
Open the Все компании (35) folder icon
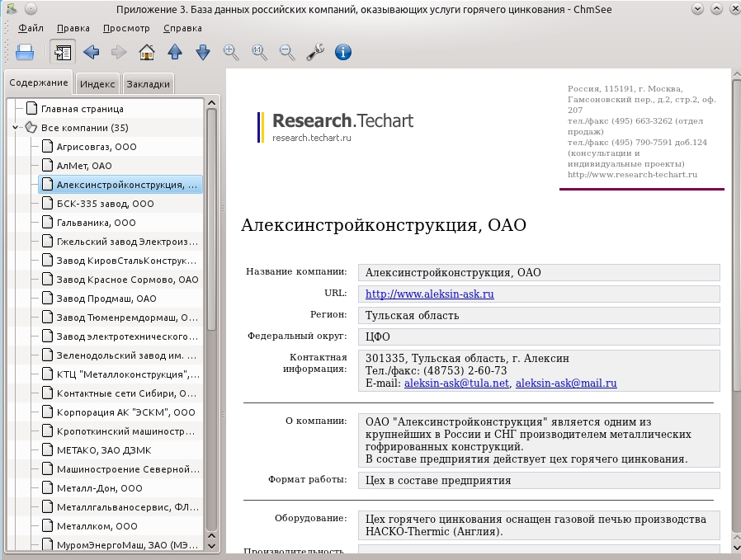tap(31, 128)
